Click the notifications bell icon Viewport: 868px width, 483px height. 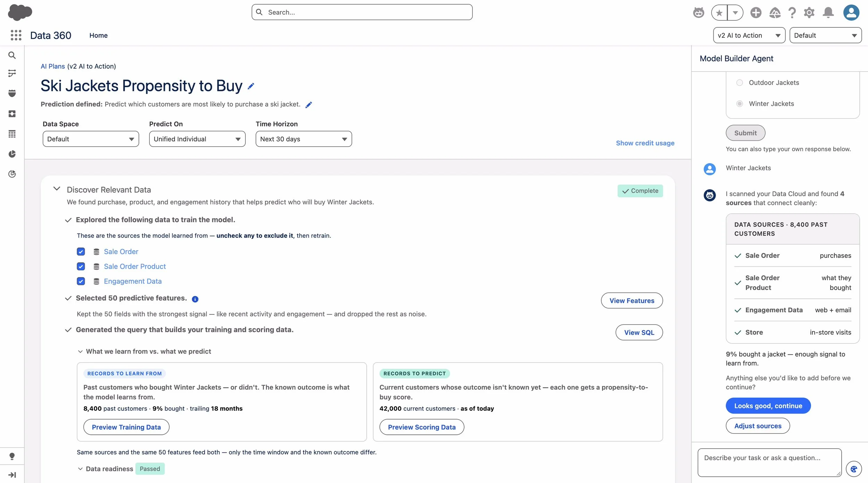[x=828, y=12]
